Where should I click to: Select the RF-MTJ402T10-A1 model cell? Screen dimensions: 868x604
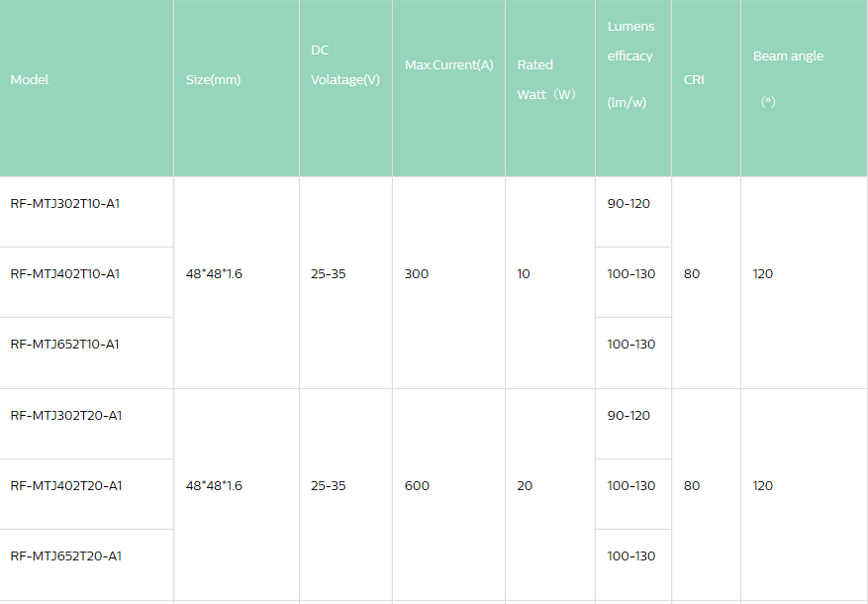click(65, 273)
